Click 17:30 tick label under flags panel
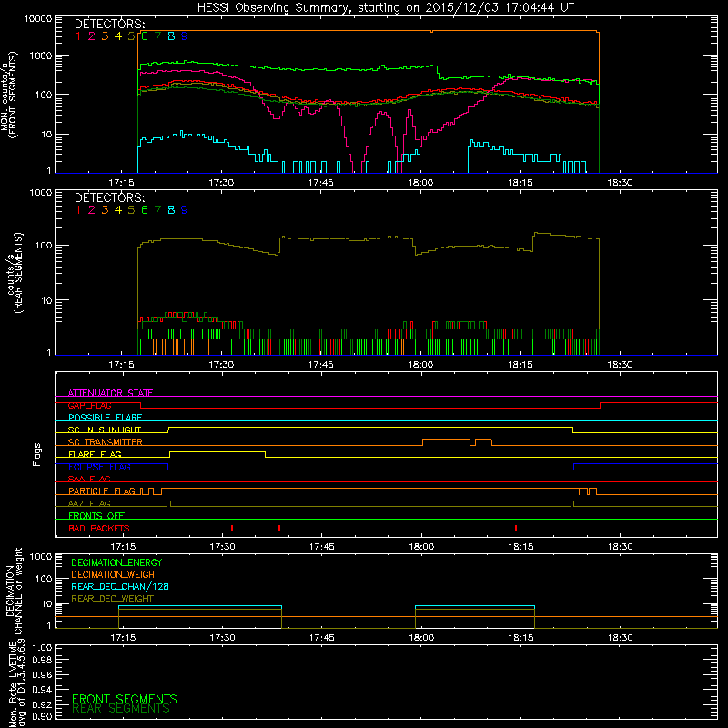 tap(222, 547)
